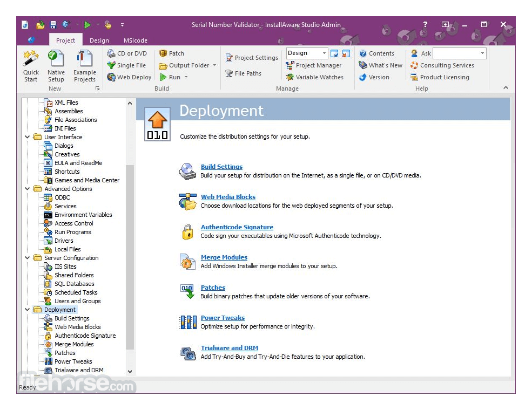Click the Patch build button
Image resolution: width=532 pixels, height=410 pixels.
172,53
